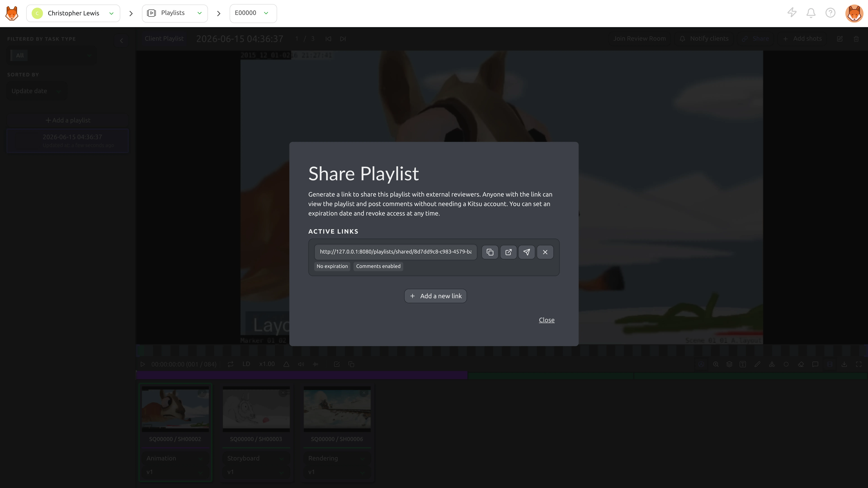
Task: Select the eraser tool
Action: pos(801,364)
